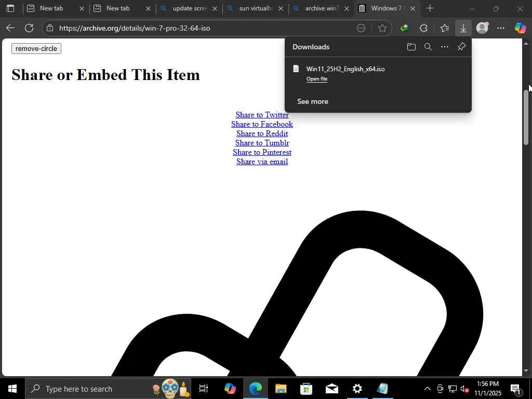Screen dimensions: 532x399
Task: Click Share to Reddit link
Action: click(262, 134)
